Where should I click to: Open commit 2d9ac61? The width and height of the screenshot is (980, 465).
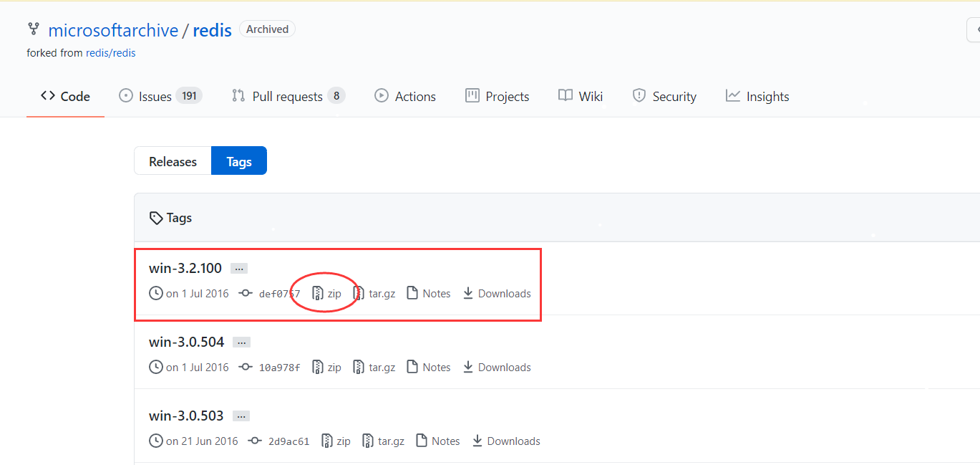288,441
